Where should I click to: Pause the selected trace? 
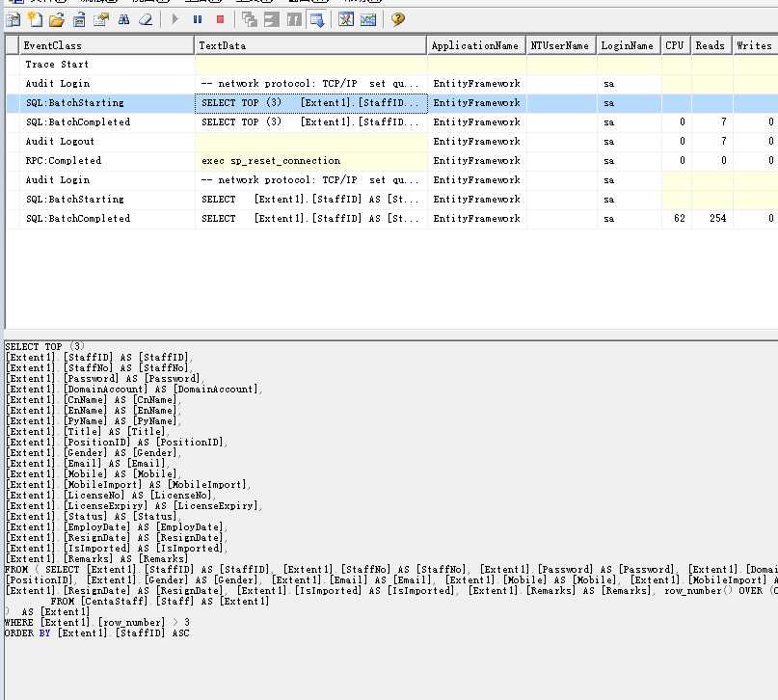tap(198, 20)
